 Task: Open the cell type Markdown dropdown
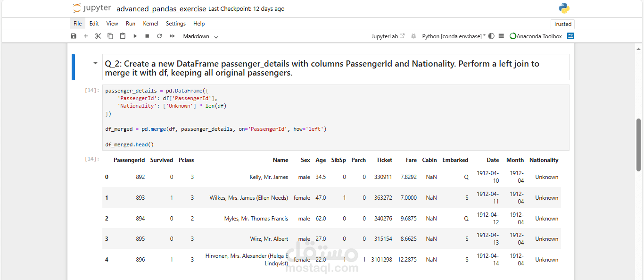[x=200, y=36]
